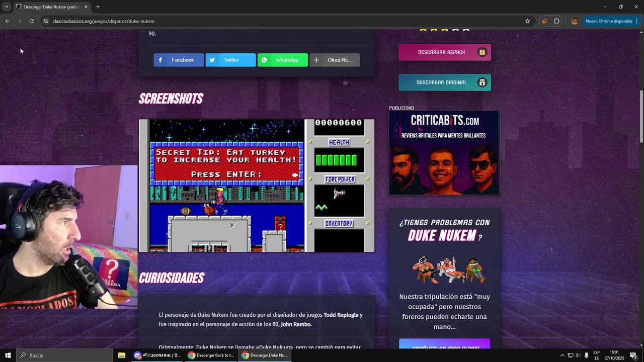
Task: Click the John Rambo bold name
Action: (295, 324)
